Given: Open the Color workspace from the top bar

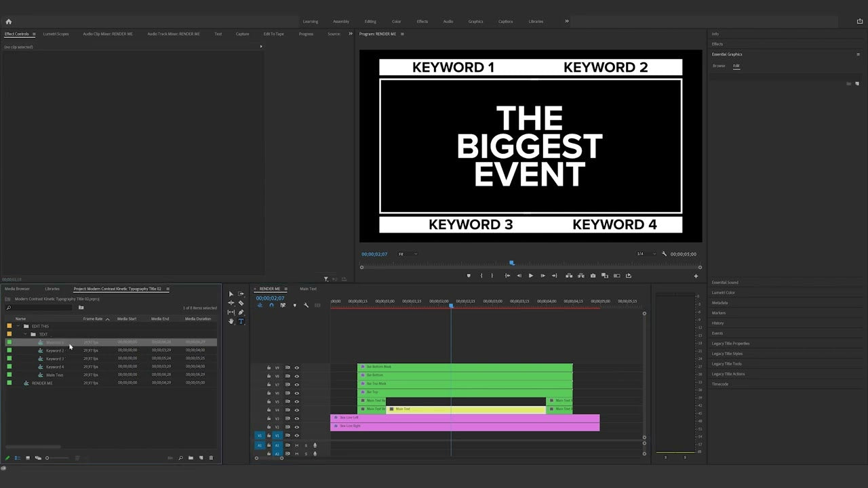Looking at the screenshot, I should click(x=397, y=21).
